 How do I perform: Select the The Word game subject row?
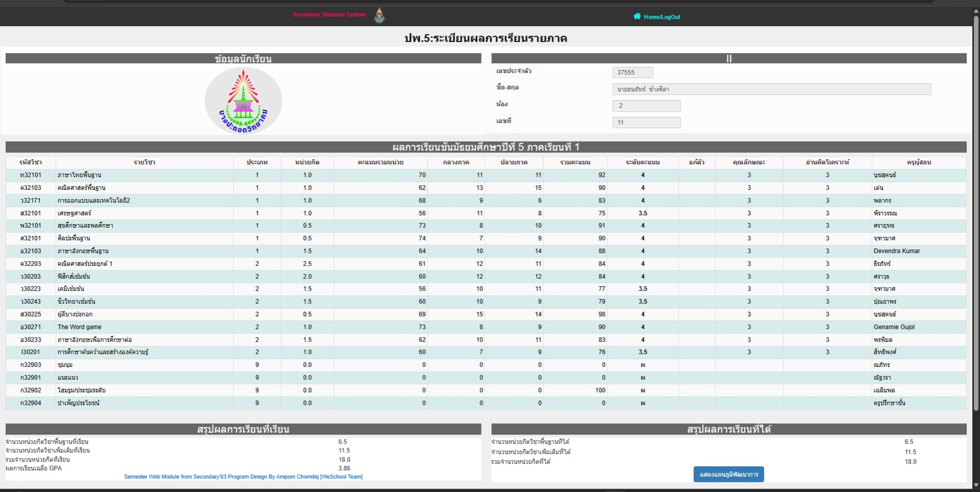point(80,327)
